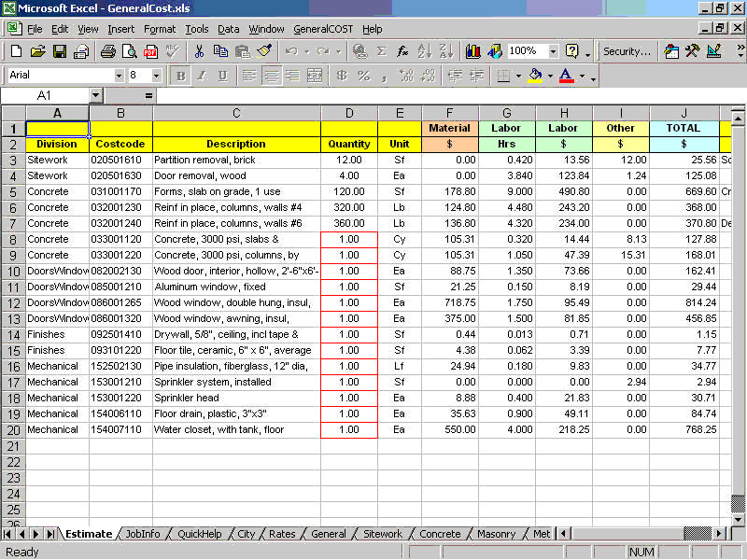This screenshot has height=560, width=747.
Task: Click the Fill Color paint bucket swatch
Action: pos(534,76)
